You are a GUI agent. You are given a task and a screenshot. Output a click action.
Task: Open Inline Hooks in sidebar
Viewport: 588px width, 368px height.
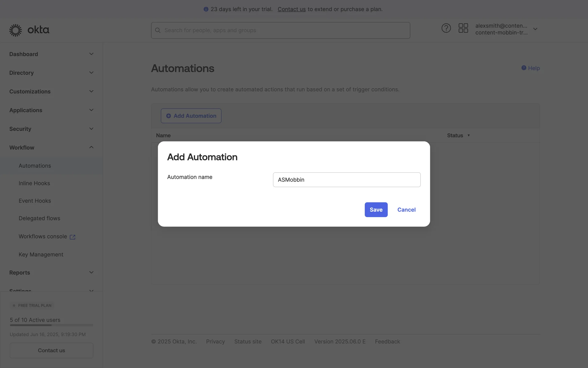pyautogui.click(x=34, y=183)
